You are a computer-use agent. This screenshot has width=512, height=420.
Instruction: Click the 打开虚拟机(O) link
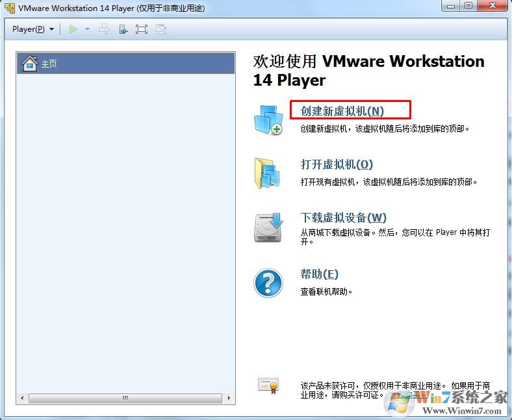click(x=337, y=164)
